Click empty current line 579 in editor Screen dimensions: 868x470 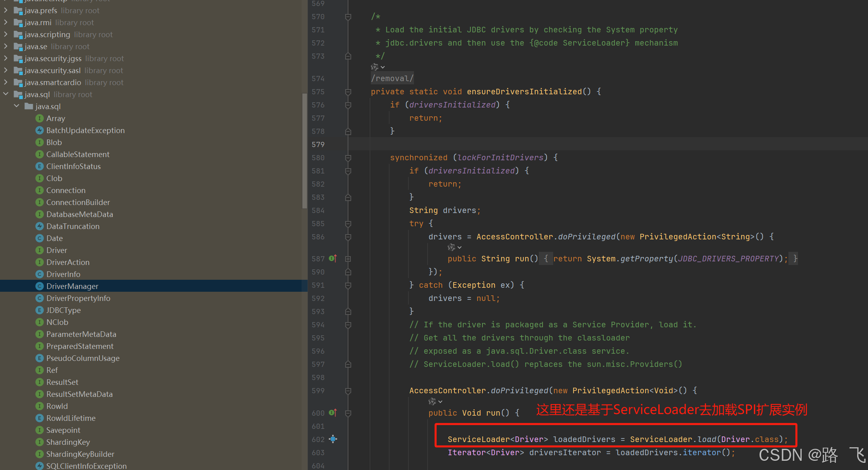click(x=560, y=144)
